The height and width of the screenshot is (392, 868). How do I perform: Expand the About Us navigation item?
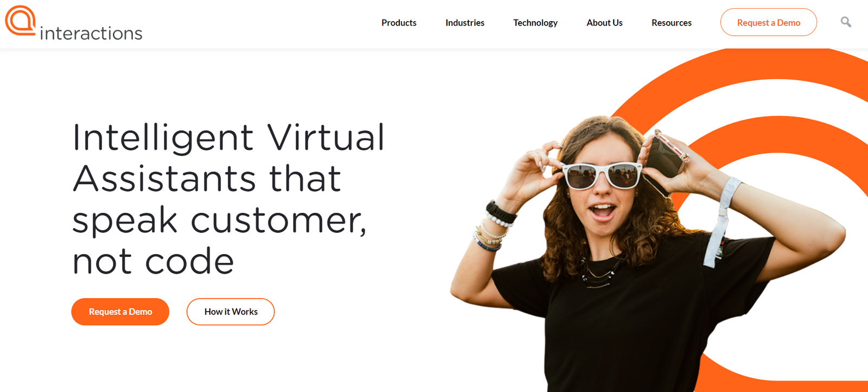pyautogui.click(x=604, y=23)
